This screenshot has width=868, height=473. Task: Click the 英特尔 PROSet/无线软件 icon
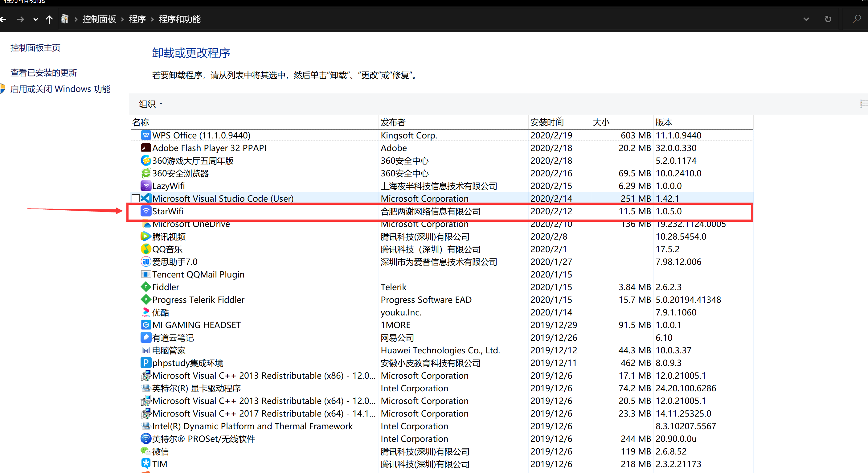(145, 438)
